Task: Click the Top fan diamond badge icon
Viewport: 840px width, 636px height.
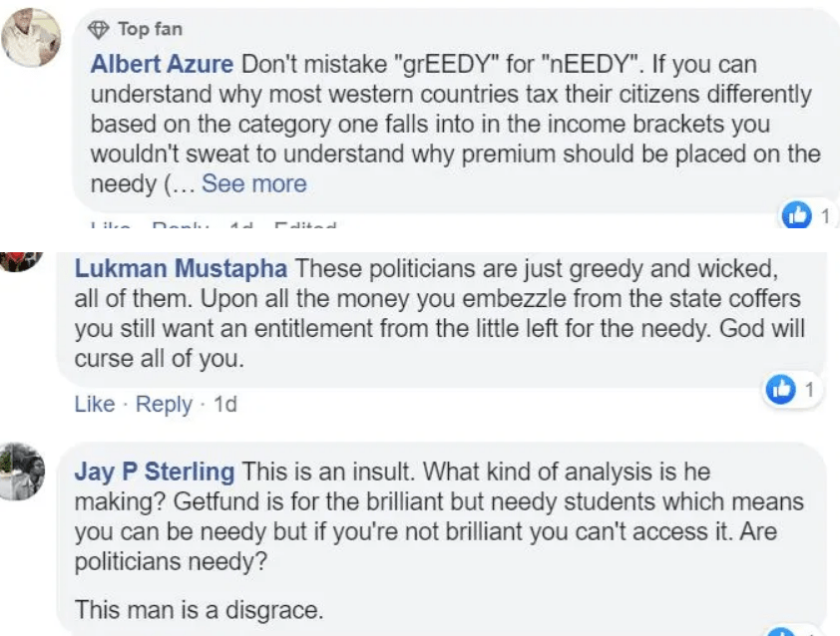Action: click(98, 30)
